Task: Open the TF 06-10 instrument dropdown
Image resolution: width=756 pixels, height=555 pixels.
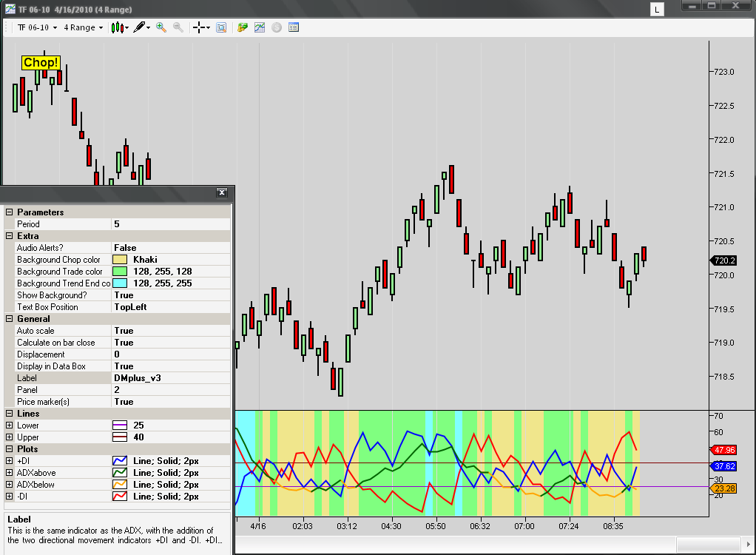Action: coord(37,27)
